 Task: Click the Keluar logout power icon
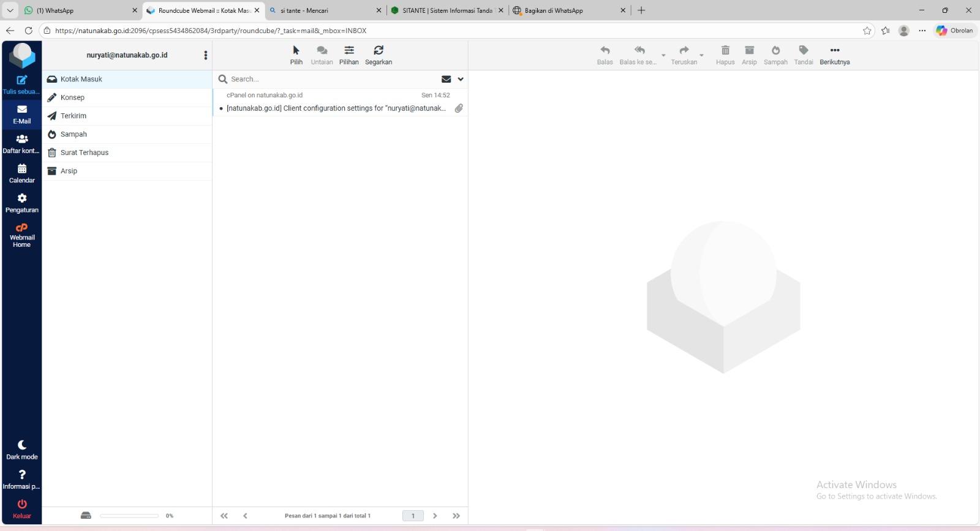tap(22, 504)
